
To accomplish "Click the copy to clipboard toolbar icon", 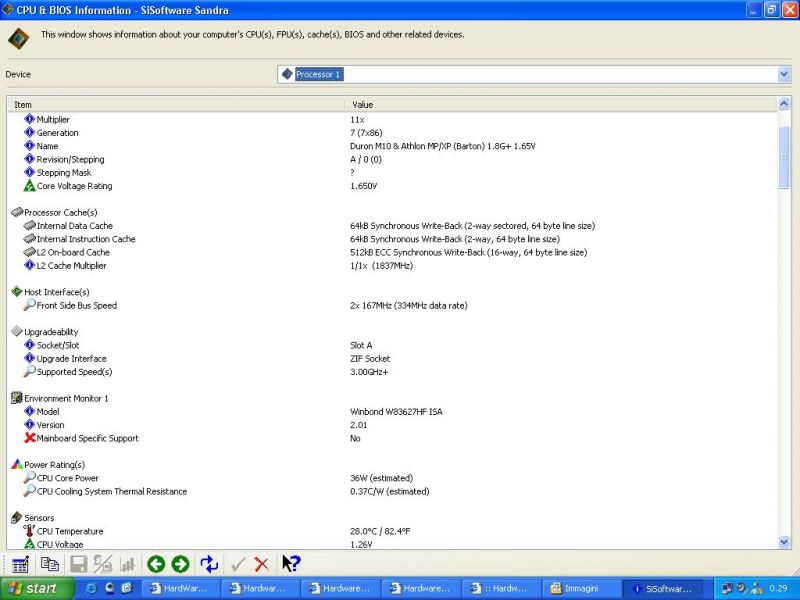I will [49, 564].
